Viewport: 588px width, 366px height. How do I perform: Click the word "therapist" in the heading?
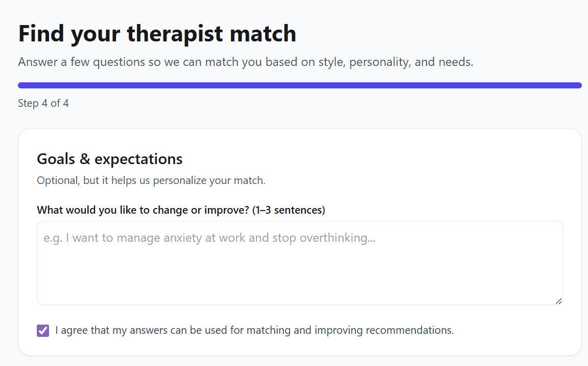[x=175, y=34]
